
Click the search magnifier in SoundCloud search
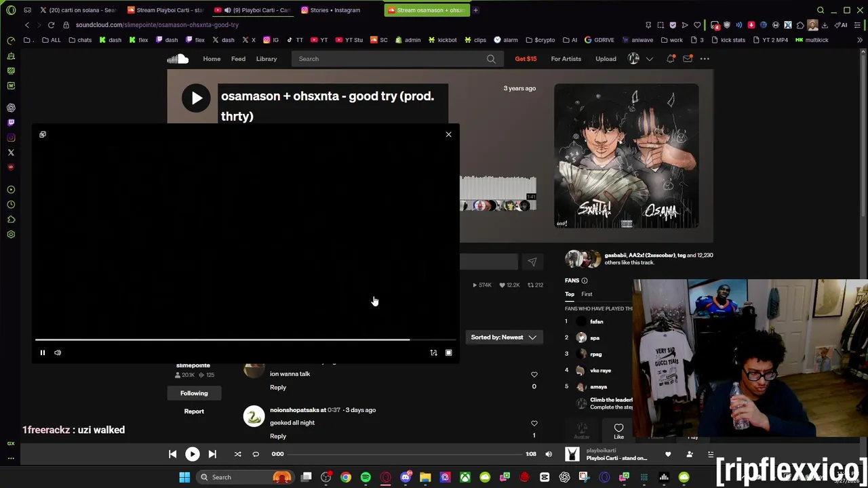click(491, 59)
